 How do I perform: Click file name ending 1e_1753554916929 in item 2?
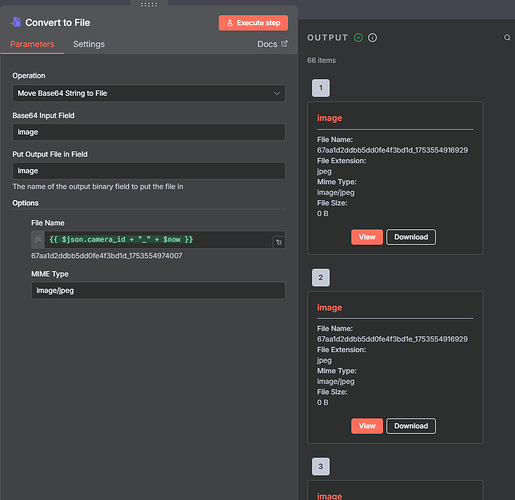(x=392, y=339)
